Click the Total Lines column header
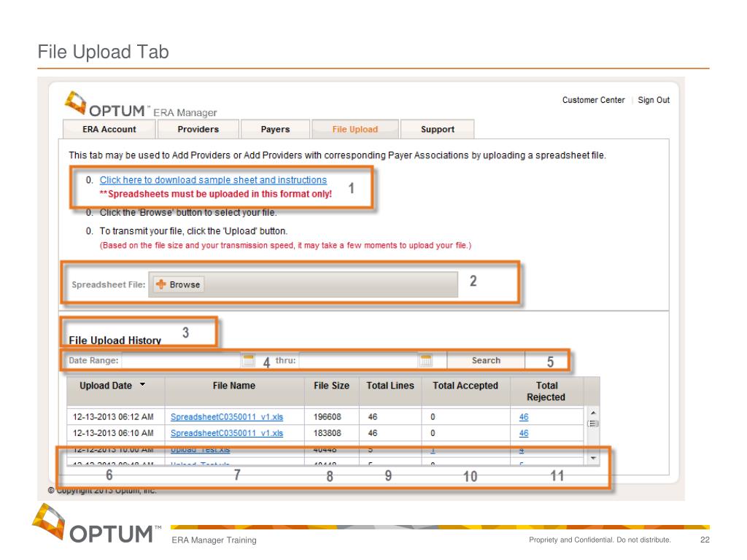 (390, 391)
